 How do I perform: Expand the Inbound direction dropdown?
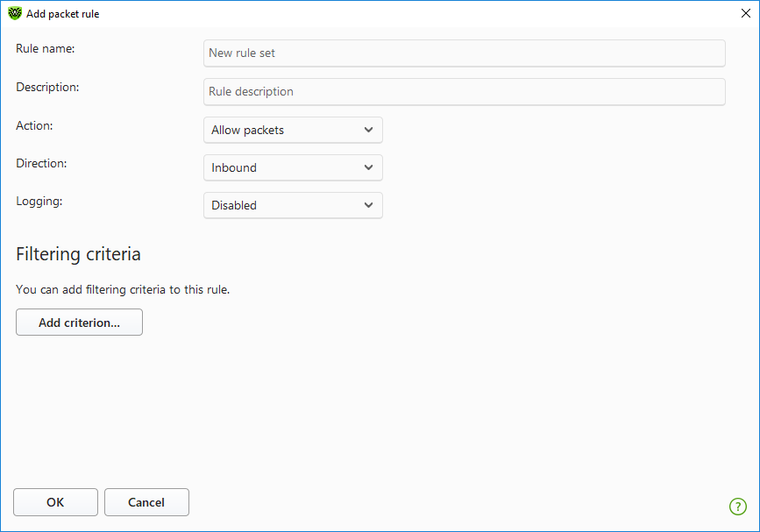(x=293, y=167)
